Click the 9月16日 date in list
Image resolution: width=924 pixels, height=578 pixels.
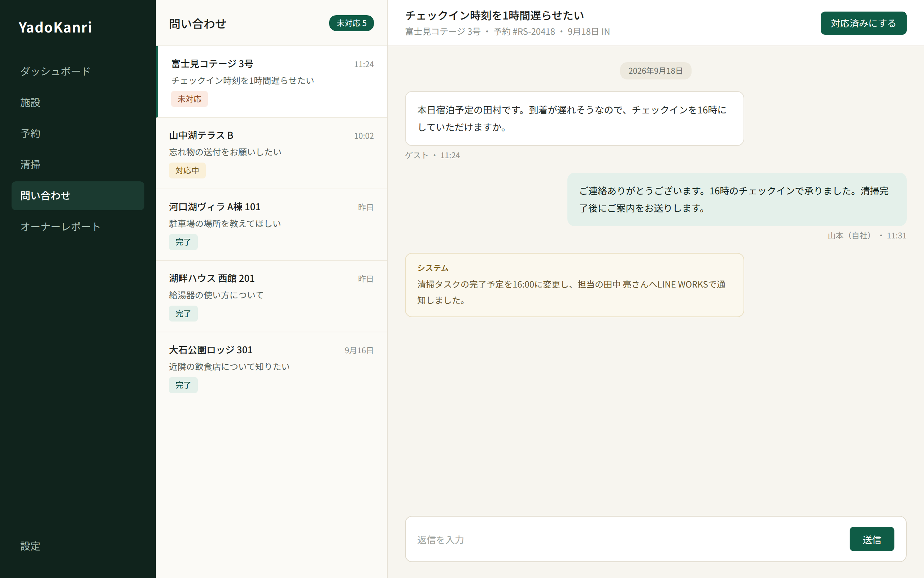pos(359,350)
